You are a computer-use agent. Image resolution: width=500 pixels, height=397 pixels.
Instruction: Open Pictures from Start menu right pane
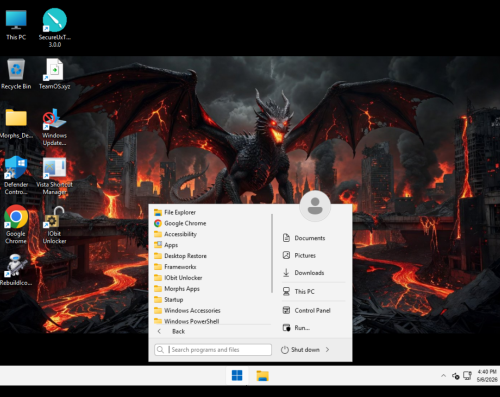pos(313,255)
